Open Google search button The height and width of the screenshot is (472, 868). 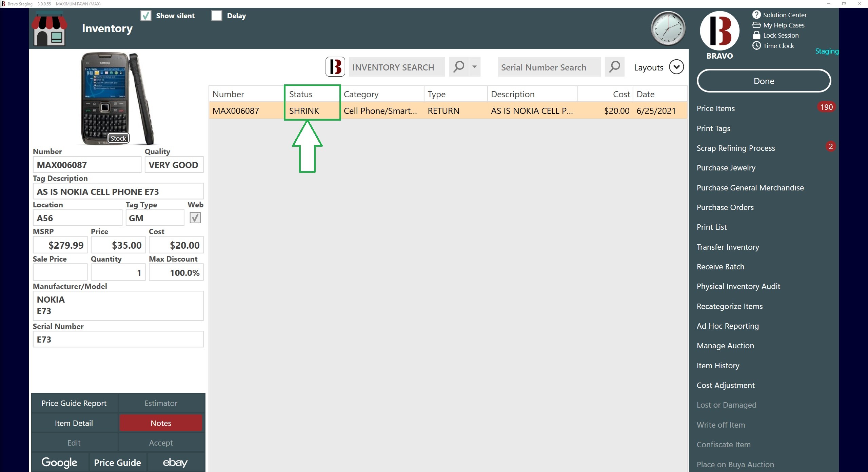(59, 462)
